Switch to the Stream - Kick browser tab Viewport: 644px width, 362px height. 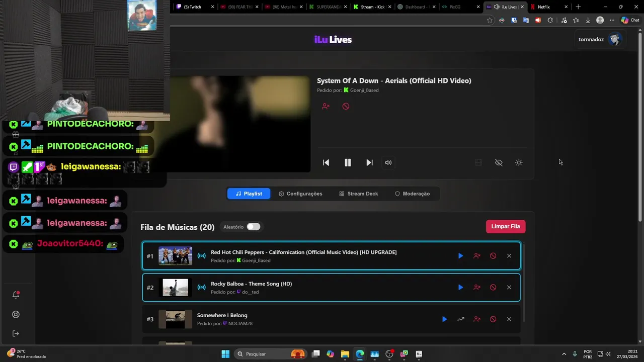coord(373,7)
